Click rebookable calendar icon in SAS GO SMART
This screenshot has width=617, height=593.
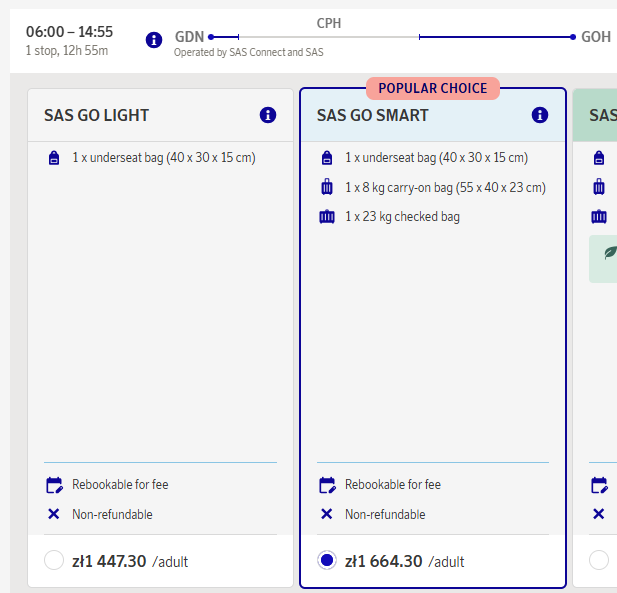pyautogui.click(x=327, y=485)
